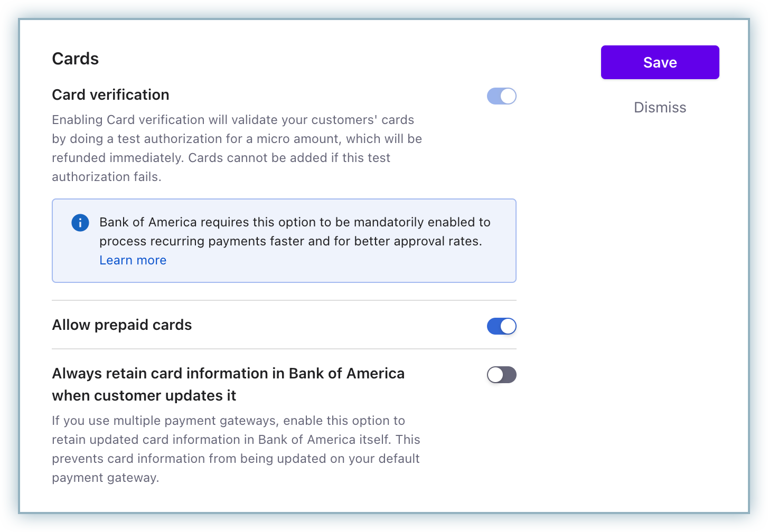Click Dismiss to discard changes
Screen dimensions: 768x532
(660, 108)
